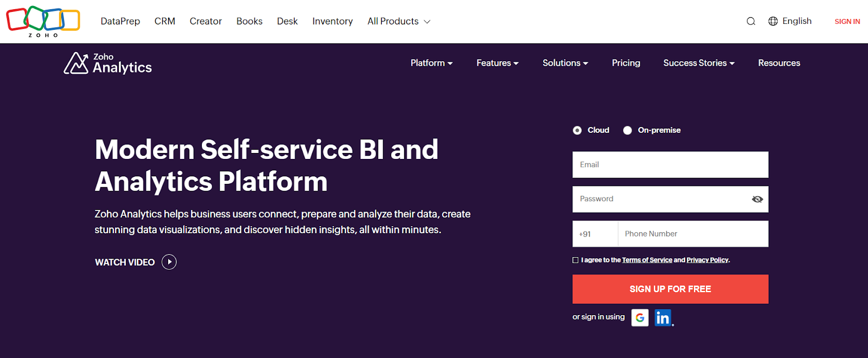This screenshot has width=868, height=358.
Task: Toggle password visibility eye icon
Action: coord(757,199)
